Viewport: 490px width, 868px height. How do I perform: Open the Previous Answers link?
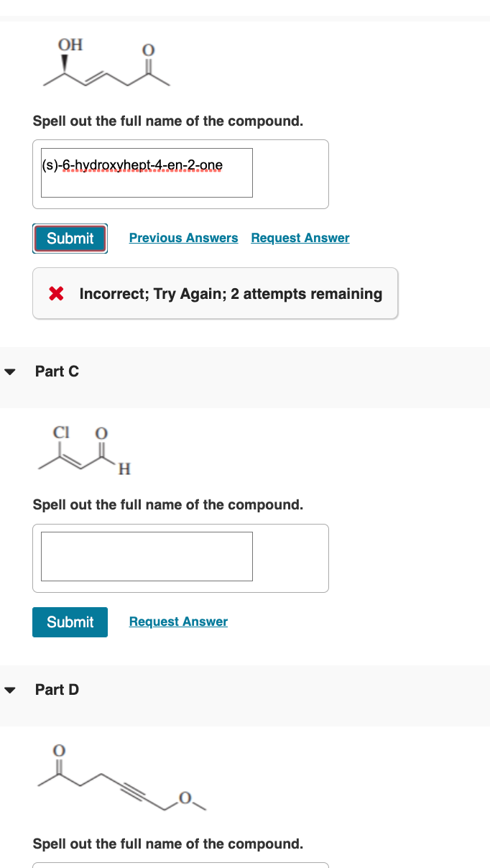[x=183, y=237]
